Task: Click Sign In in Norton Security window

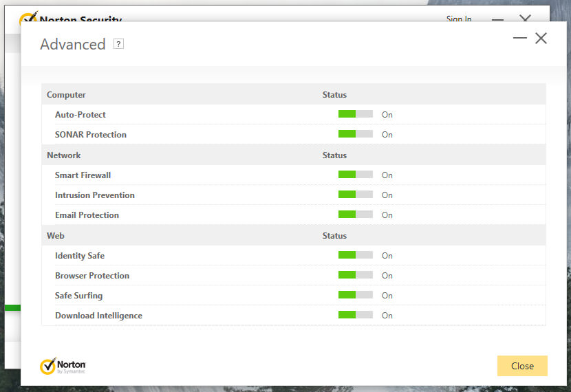Action: 459,19
